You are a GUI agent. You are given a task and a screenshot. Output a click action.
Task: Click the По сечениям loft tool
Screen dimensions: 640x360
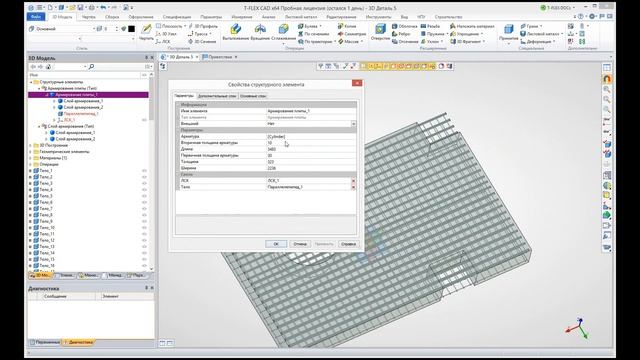pos(313,34)
